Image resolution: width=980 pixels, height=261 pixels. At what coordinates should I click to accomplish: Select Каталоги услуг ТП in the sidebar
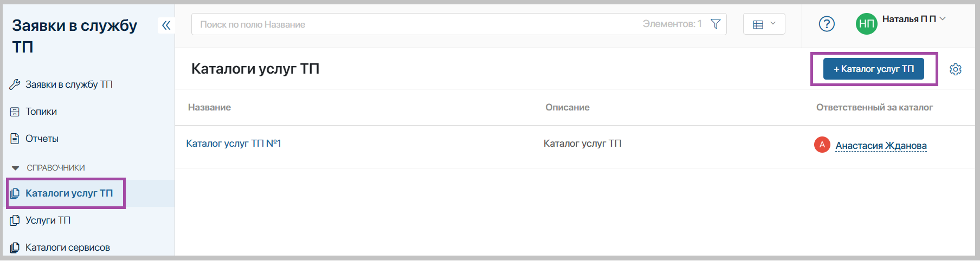[69, 193]
